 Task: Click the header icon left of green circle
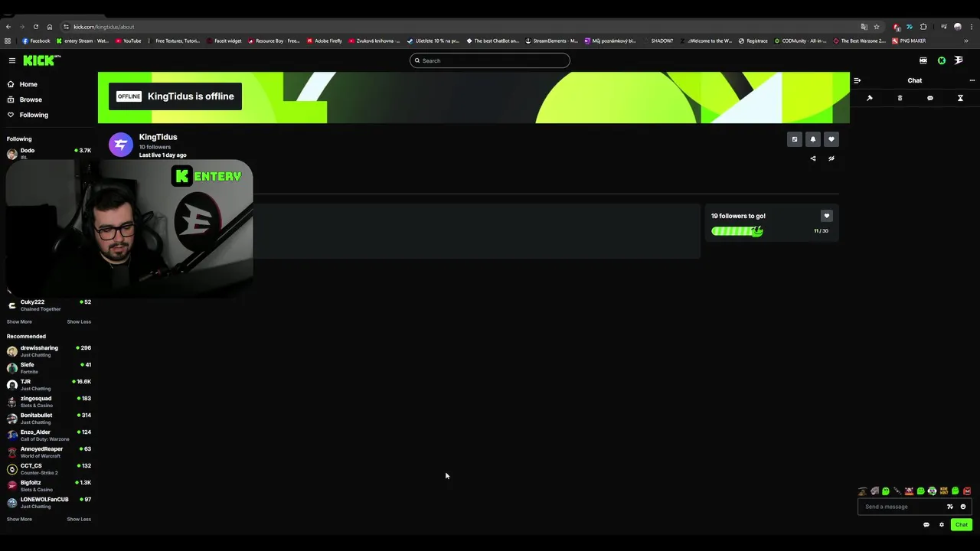[923, 60]
